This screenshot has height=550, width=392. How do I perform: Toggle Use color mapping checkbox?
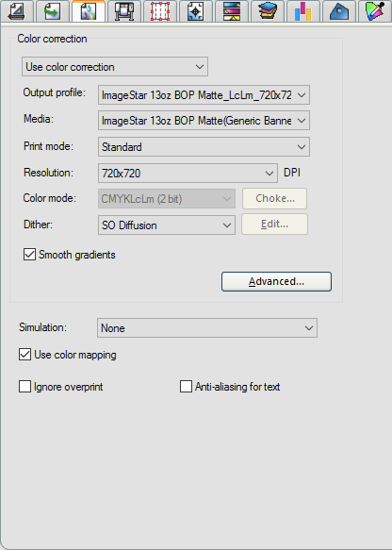pyautogui.click(x=24, y=355)
